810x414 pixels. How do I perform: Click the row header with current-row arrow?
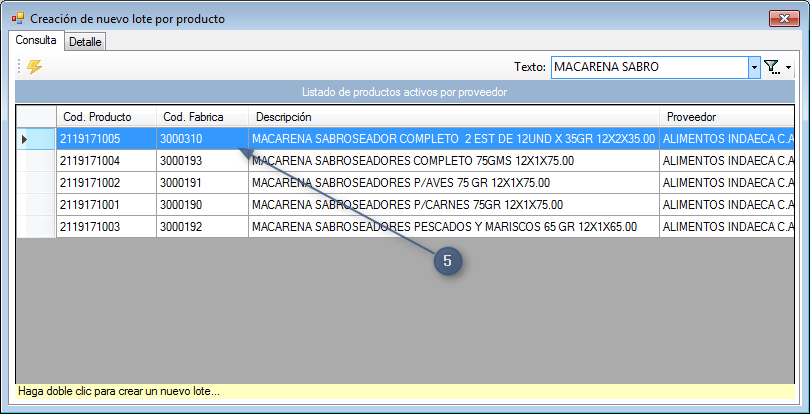click(36, 139)
